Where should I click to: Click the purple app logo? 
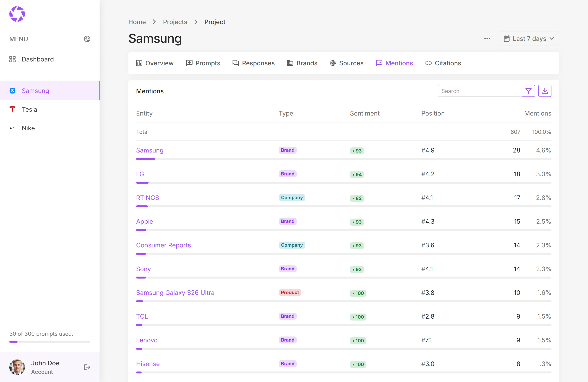click(x=17, y=14)
